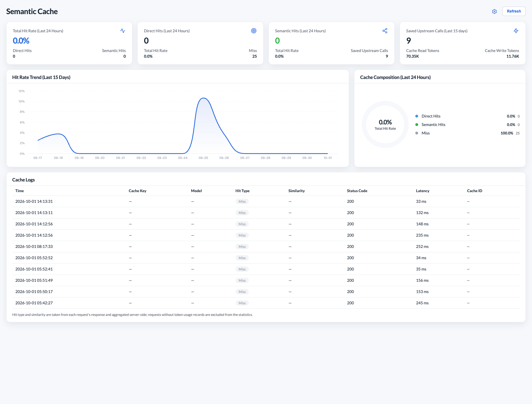Click the Cache ID column header
This screenshot has height=404, width=532.
(475, 191)
